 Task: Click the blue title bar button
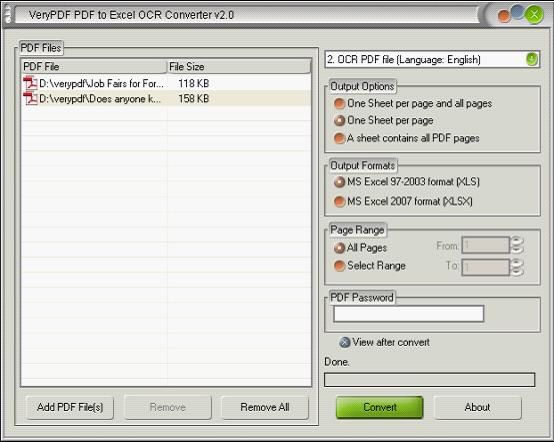[517, 12]
